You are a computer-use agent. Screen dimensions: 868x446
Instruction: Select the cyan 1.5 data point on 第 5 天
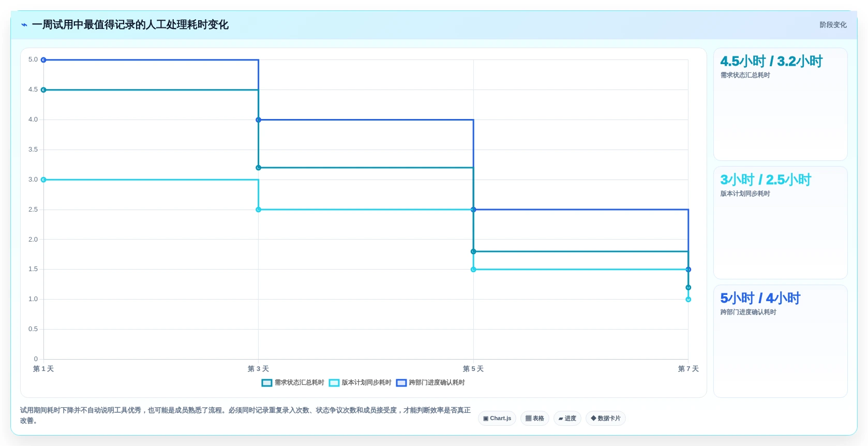click(473, 270)
